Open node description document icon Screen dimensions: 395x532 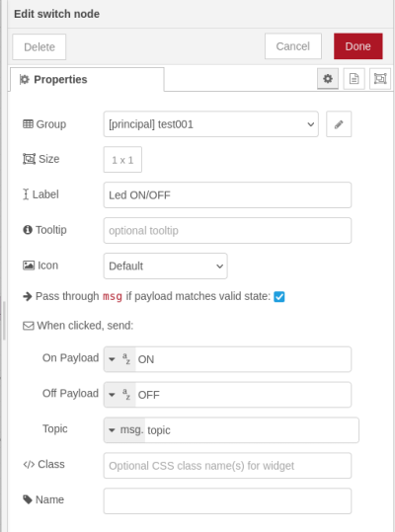click(354, 79)
